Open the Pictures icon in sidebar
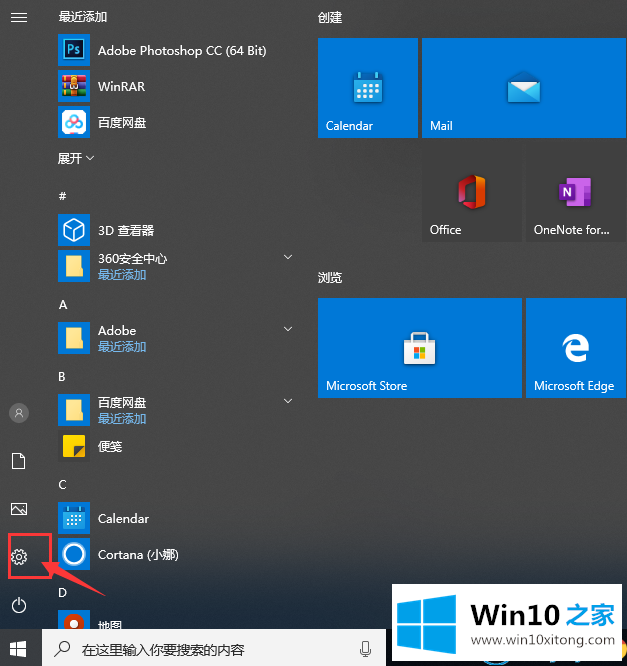This screenshot has height=666, width=627. (19, 509)
